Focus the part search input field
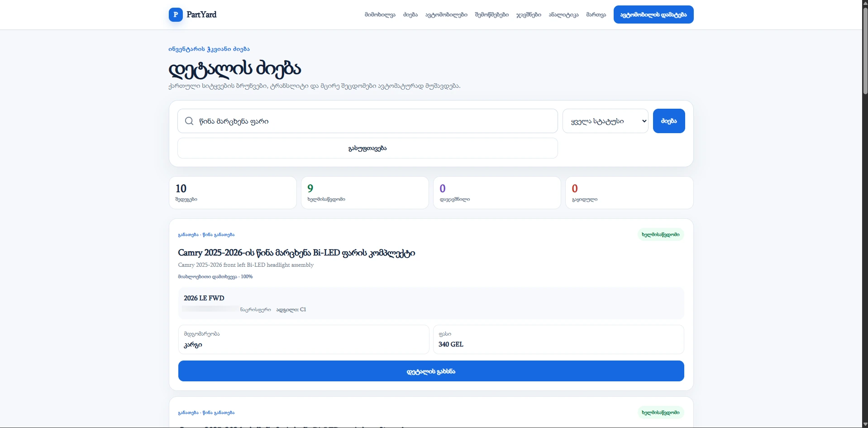Viewport: 868px width, 428px height. point(367,121)
